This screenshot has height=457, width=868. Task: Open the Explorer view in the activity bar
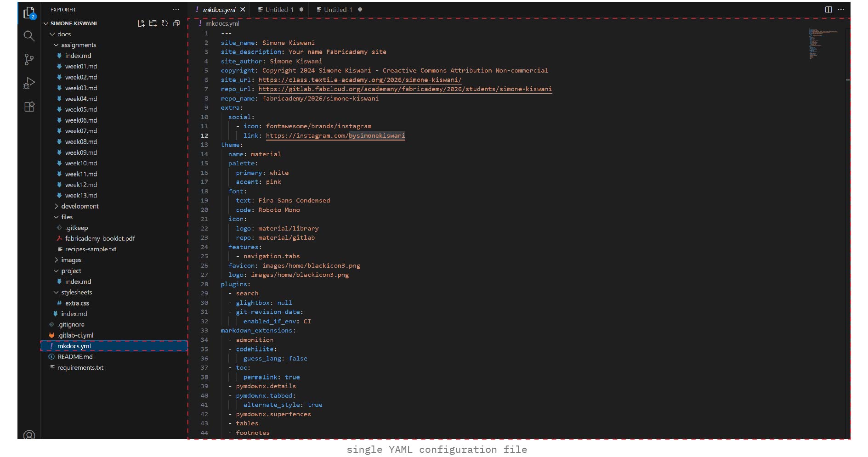click(29, 13)
